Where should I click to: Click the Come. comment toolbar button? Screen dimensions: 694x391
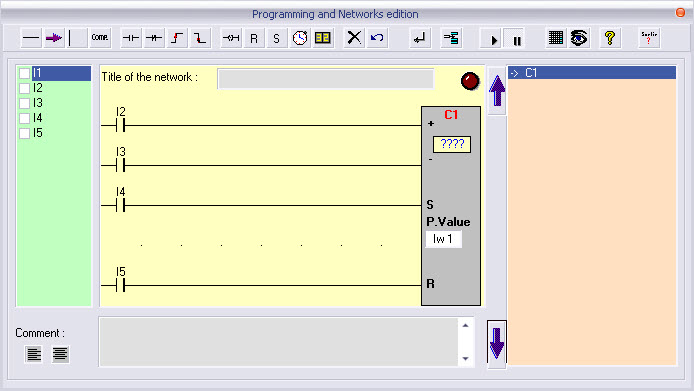coord(100,38)
